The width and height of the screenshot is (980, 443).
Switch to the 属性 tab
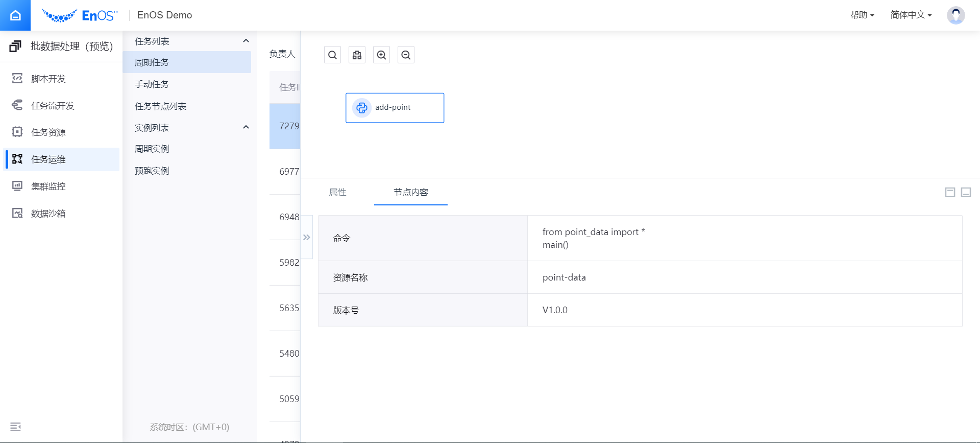pyautogui.click(x=337, y=193)
